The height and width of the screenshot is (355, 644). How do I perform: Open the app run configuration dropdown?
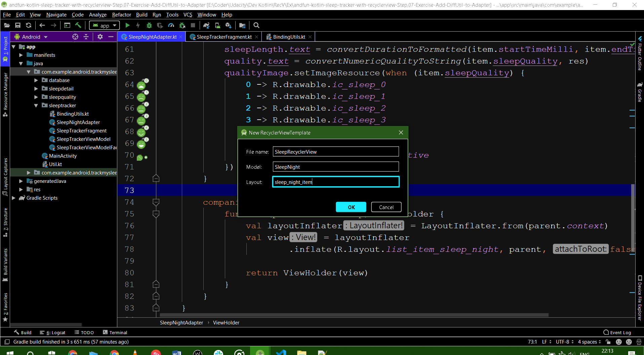(105, 26)
